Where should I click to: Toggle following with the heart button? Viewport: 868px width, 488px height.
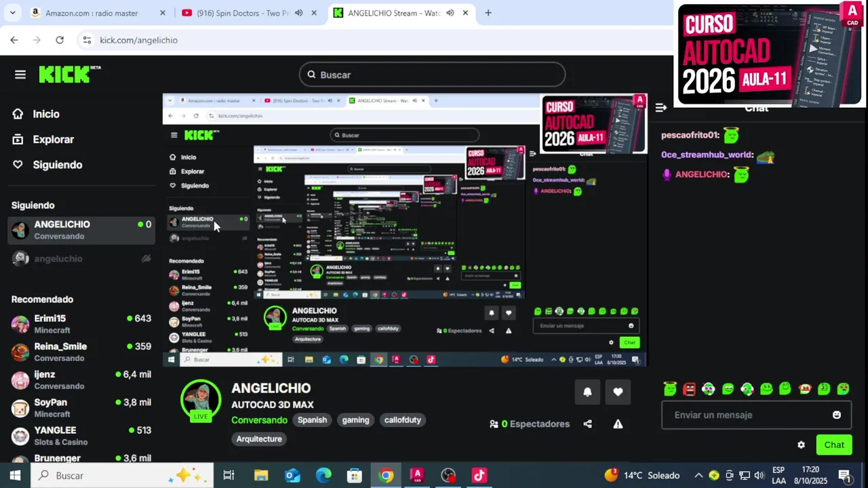point(618,392)
